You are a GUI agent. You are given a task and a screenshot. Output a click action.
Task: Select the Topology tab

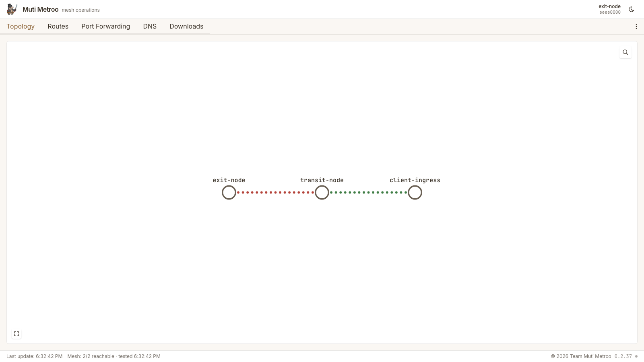[x=21, y=26]
